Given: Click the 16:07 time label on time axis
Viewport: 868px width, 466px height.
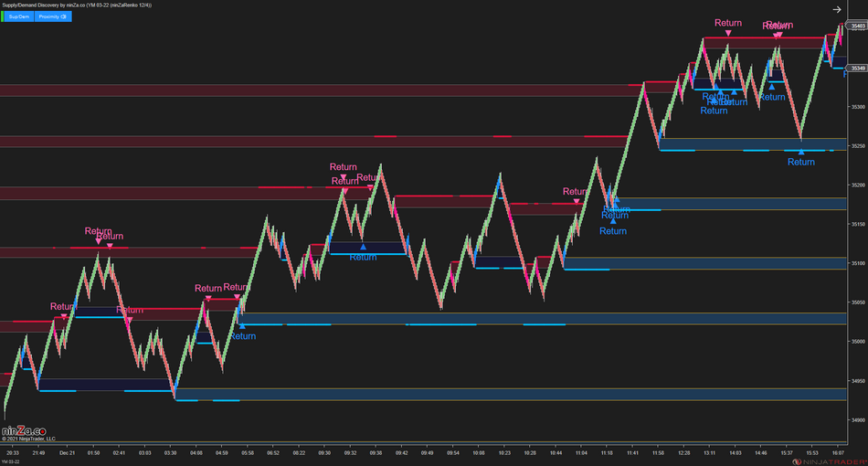Looking at the screenshot, I should point(837,452).
